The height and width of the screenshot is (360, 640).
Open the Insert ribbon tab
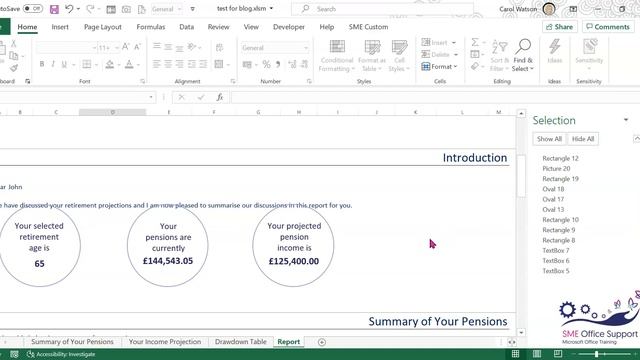pyautogui.click(x=60, y=27)
